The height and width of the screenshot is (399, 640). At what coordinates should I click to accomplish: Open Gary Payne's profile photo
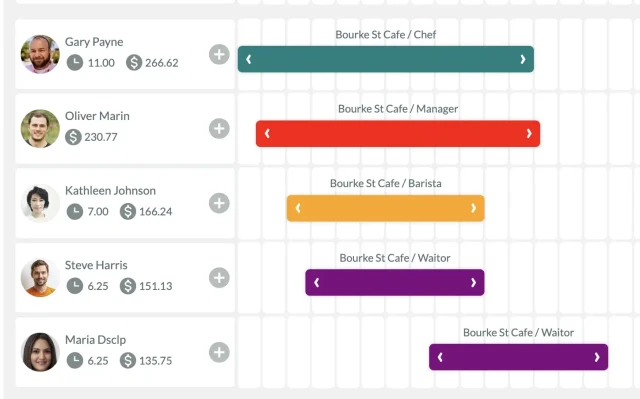click(x=40, y=54)
